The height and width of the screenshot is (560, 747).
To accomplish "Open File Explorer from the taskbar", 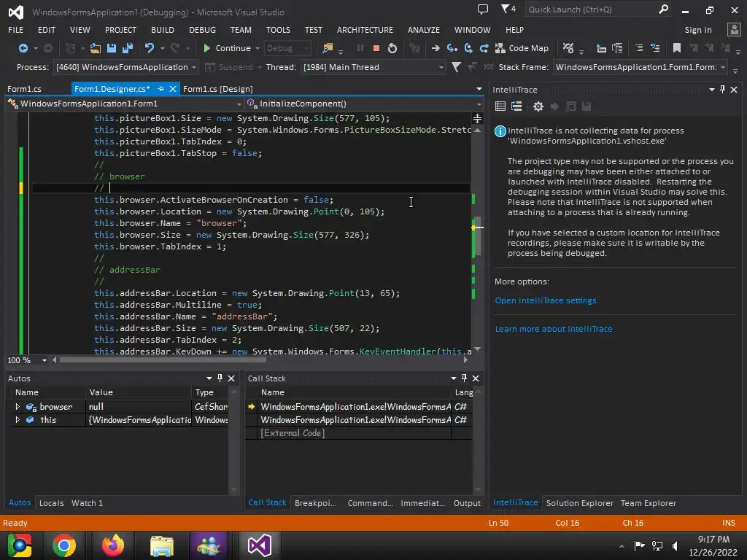I will pos(162,545).
